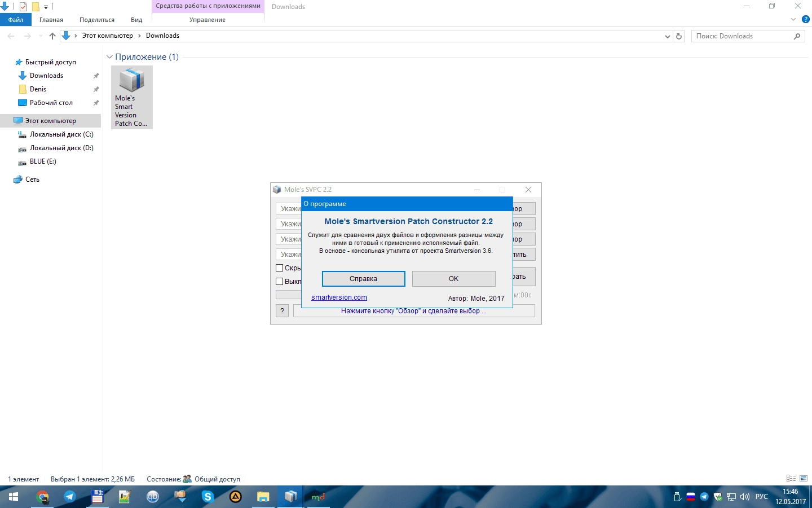Open Skype from the taskbar
812x508 pixels.
(208, 497)
